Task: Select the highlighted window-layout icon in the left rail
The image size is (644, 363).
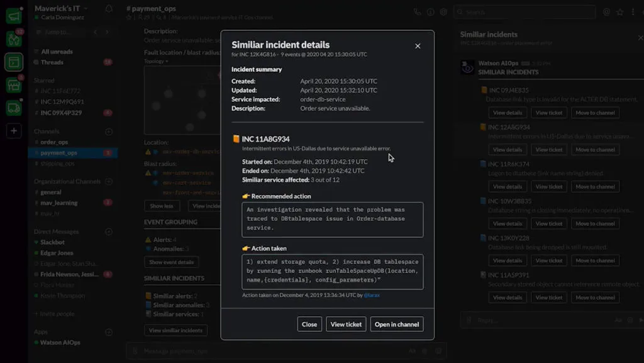Action: (14, 62)
